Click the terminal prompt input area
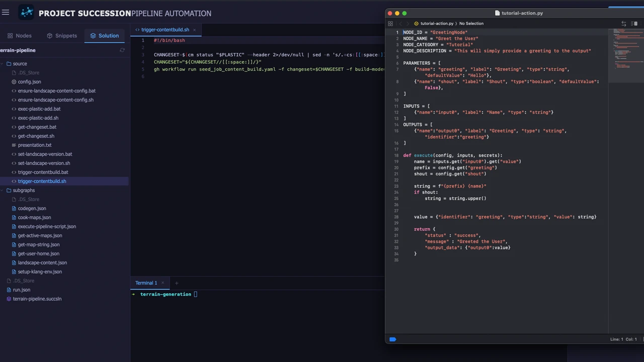The width and height of the screenshot is (644, 362). pos(196,295)
